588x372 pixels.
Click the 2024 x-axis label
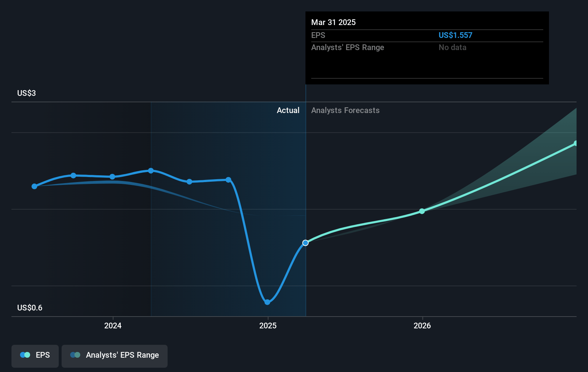113,325
